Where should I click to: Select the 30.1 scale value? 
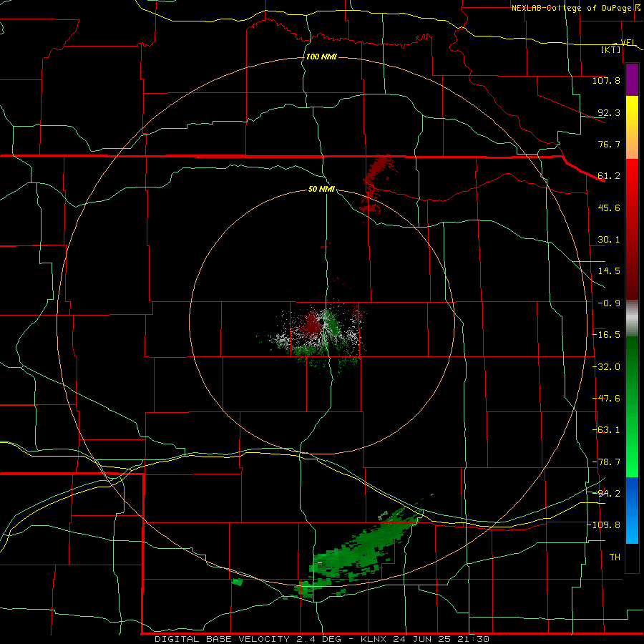(609, 240)
